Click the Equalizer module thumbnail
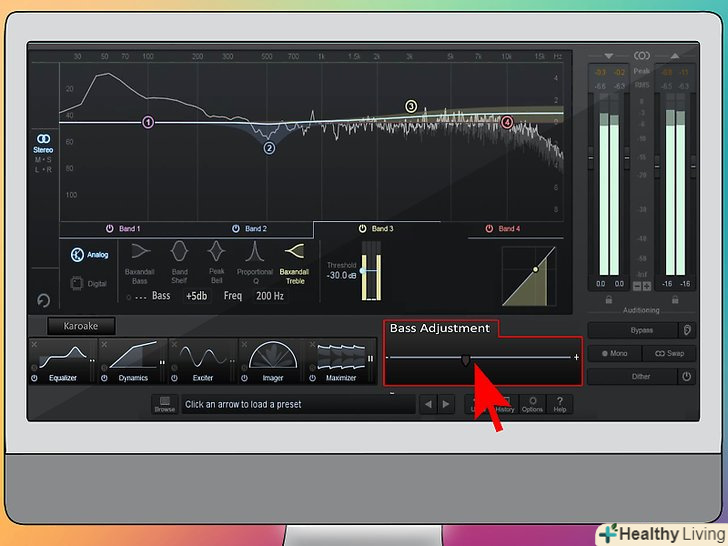This screenshot has height=546, width=728. coord(63,361)
